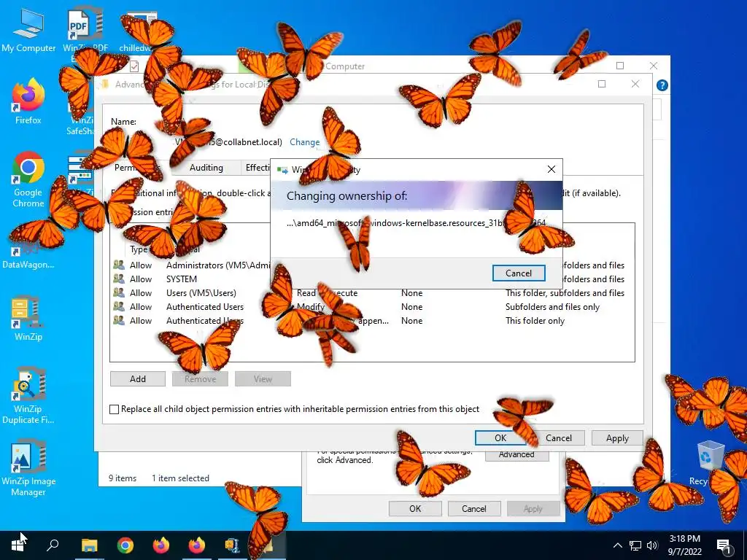Image resolution: width=747 pixels, height=560 pixels.
Task: Click the WinZip icon in the taskbar
Action: pyautogui.click(x=232, y=545)
